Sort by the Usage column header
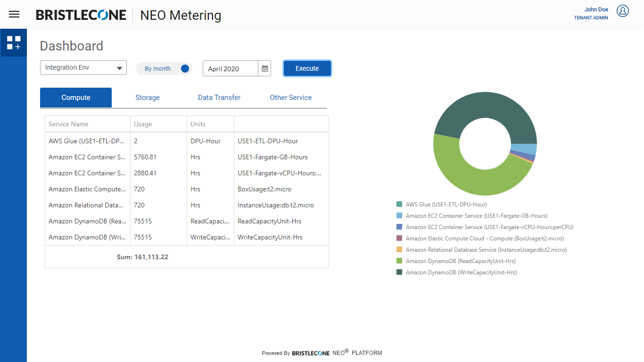644x362 pixels. 143,124
